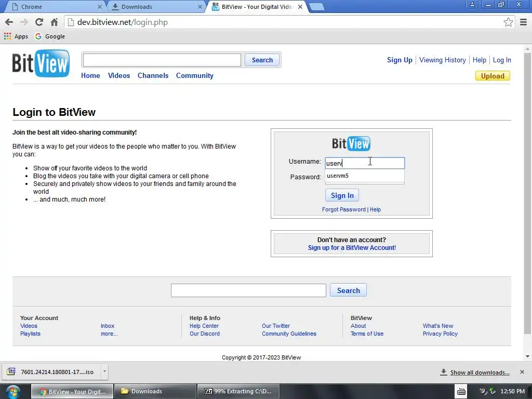
Task: Click the scrollbar down arrow
Action: coord(527,356)
